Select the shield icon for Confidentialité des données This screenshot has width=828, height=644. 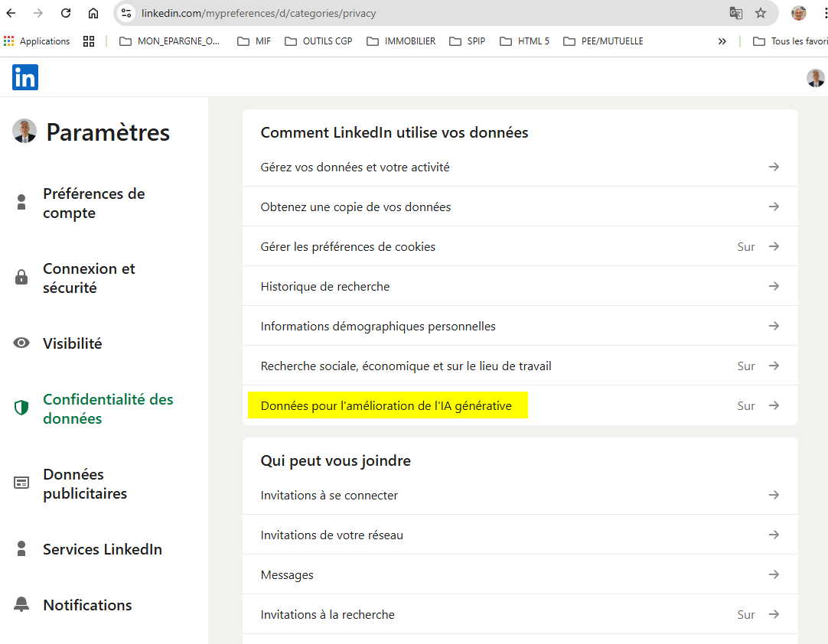click(21, 408)
